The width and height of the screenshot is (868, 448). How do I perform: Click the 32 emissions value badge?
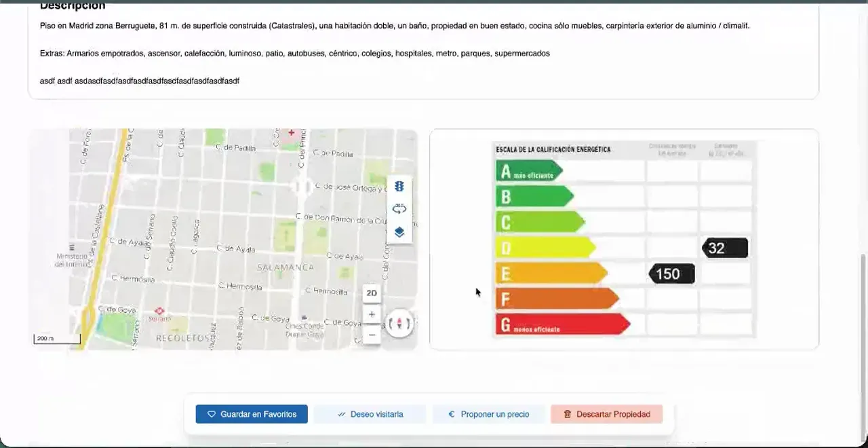[725, 248]
